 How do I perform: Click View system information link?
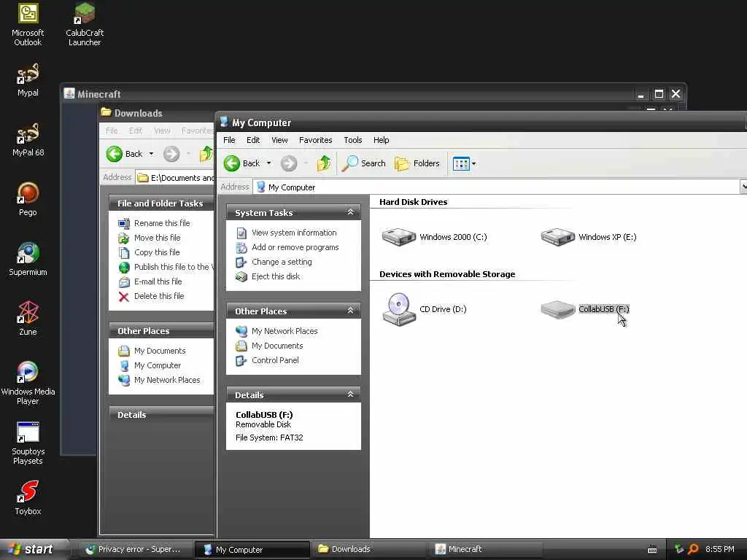[x=294, y=233]
